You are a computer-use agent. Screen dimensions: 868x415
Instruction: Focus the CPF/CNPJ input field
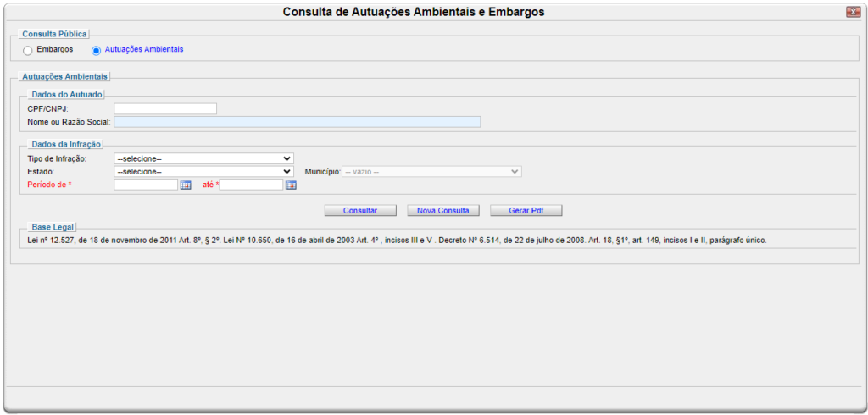[x=165, y=108]
